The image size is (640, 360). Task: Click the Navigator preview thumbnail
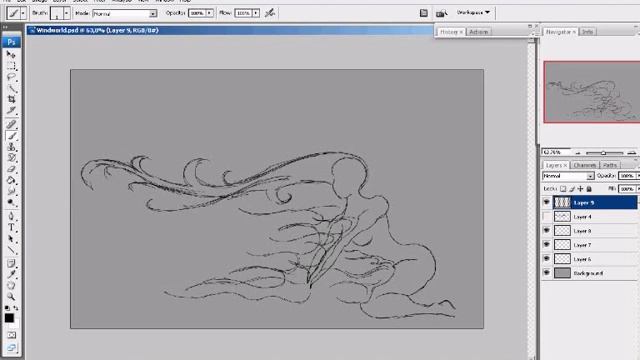(x=592, y=92)
